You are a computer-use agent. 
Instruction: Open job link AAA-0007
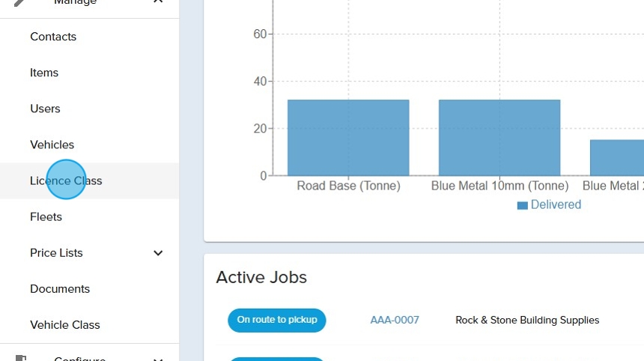click(x=395, y=320)
